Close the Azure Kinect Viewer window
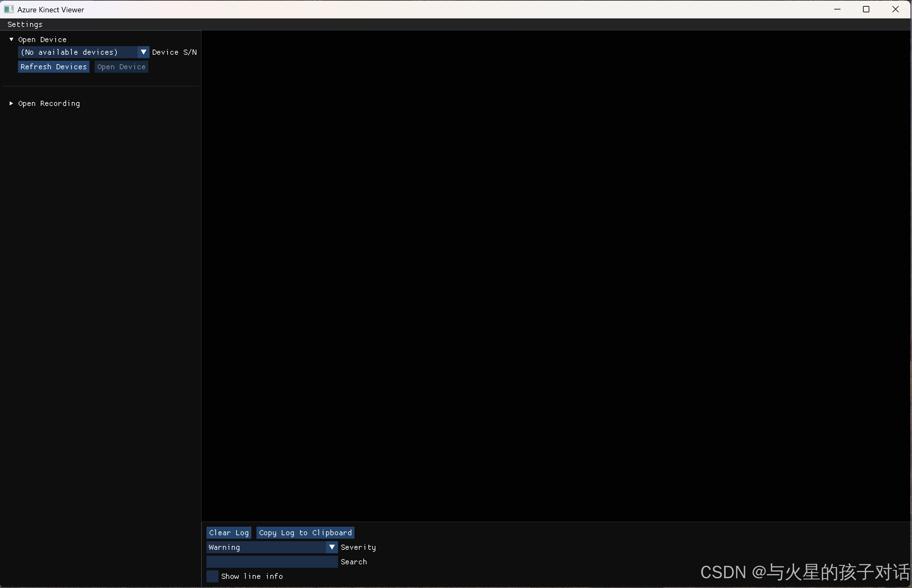This screenshot has height=588, width=912. pos(895,9)
